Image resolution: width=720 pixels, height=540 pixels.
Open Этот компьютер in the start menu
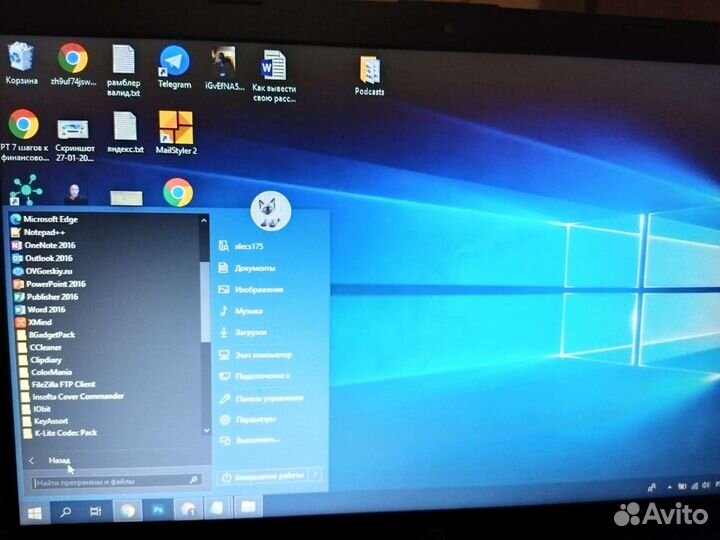pos(255,354)
